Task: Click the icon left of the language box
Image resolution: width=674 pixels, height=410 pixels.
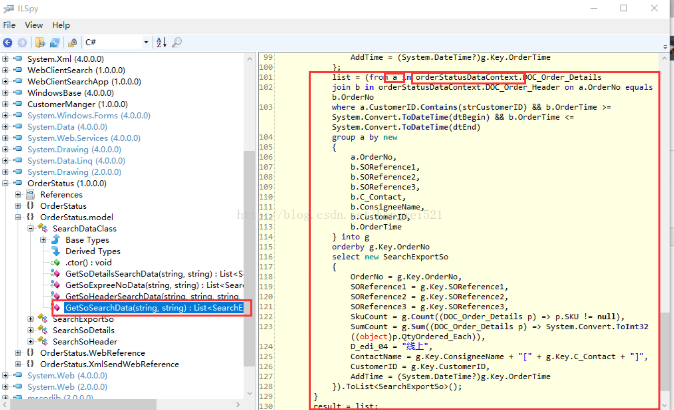Action: [73, 42]
